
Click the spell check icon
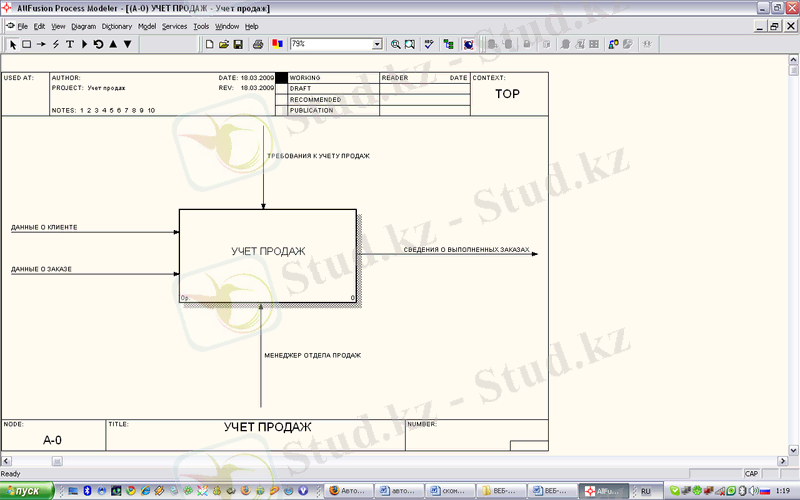[429, 44]
